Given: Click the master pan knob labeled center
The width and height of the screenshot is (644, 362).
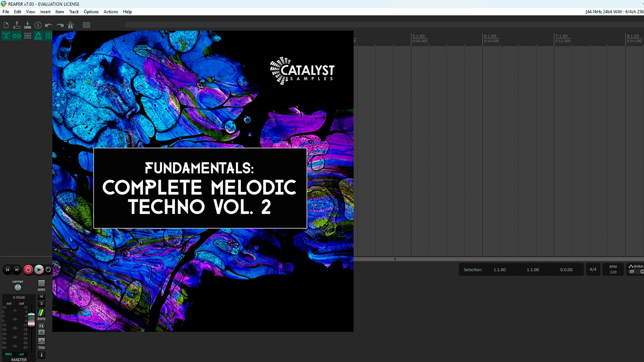Looking at the screenshot, I should [18, 288].
